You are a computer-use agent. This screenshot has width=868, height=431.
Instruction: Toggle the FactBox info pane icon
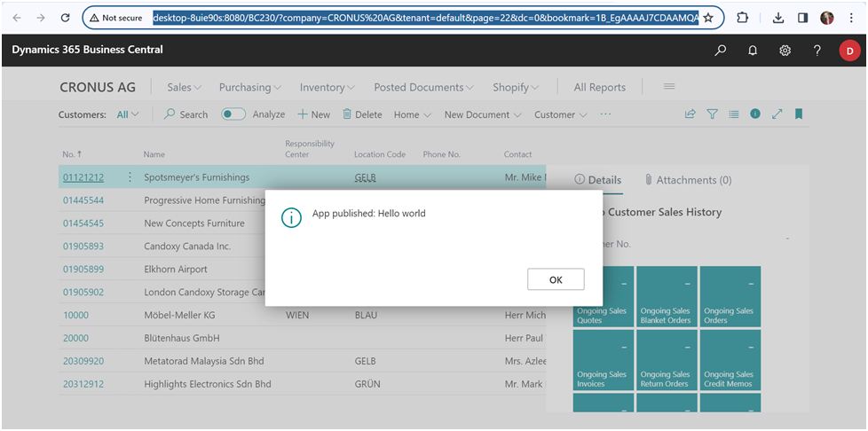(x=755, y=114)
